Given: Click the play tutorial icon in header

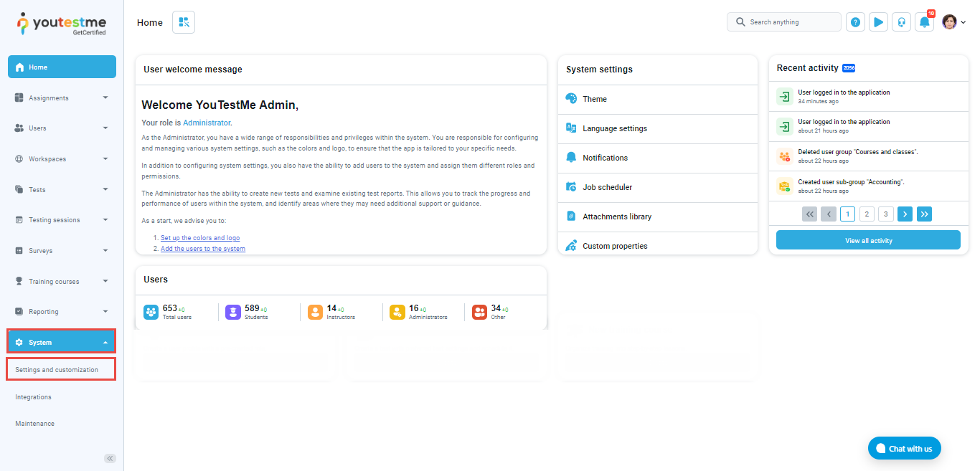Looking at the screenshot, I should point(878,22).
